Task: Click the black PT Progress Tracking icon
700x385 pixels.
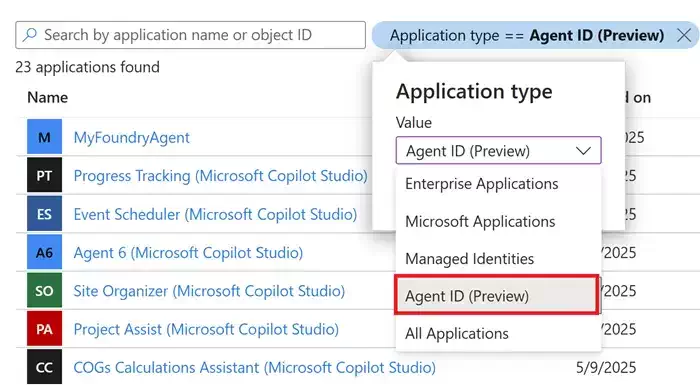Action: 44,175
